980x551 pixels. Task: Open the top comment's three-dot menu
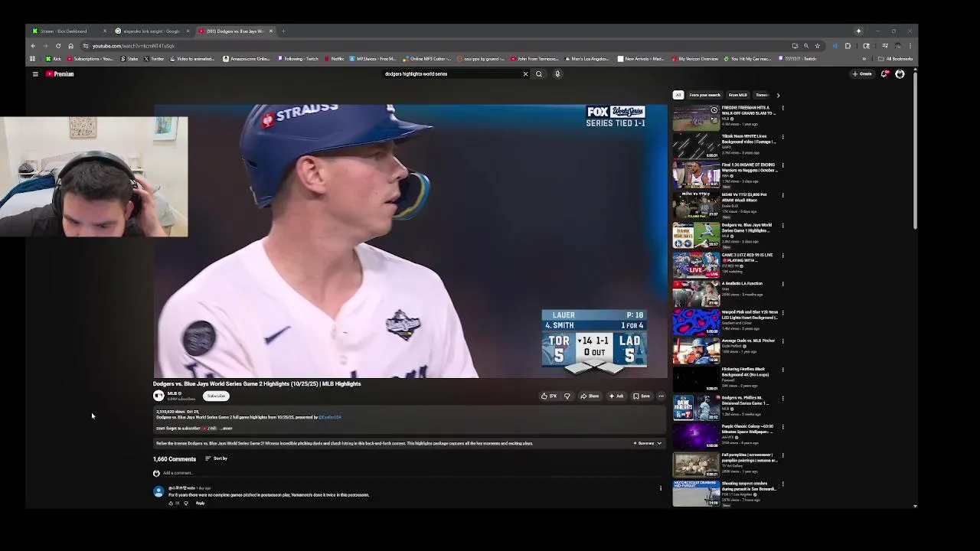661,488
